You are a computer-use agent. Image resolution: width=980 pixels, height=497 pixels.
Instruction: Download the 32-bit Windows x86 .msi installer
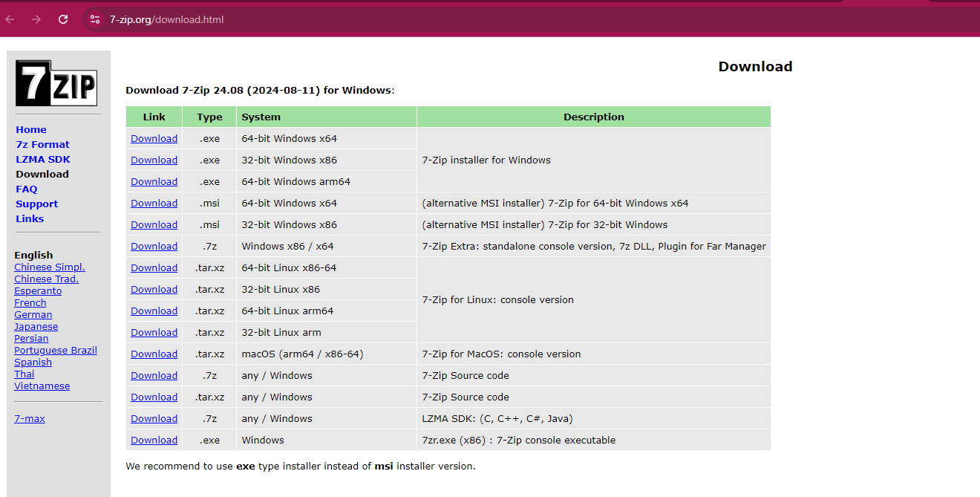click(154, 224)
